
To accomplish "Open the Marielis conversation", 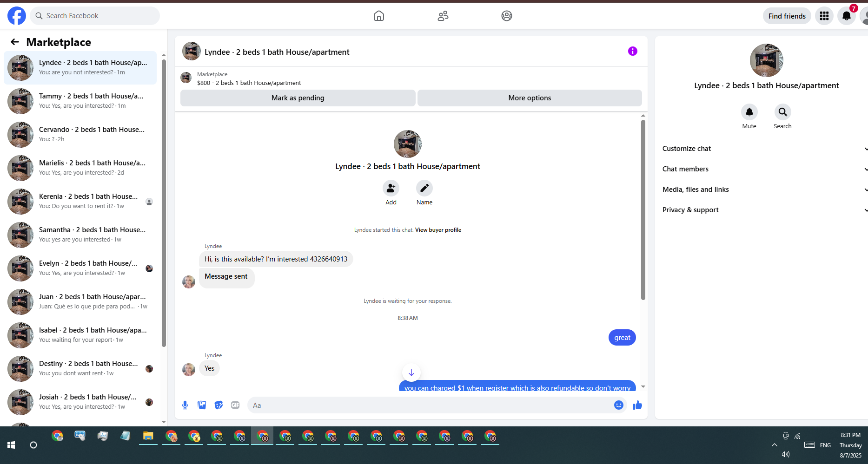I will click(x=80, y=168).
